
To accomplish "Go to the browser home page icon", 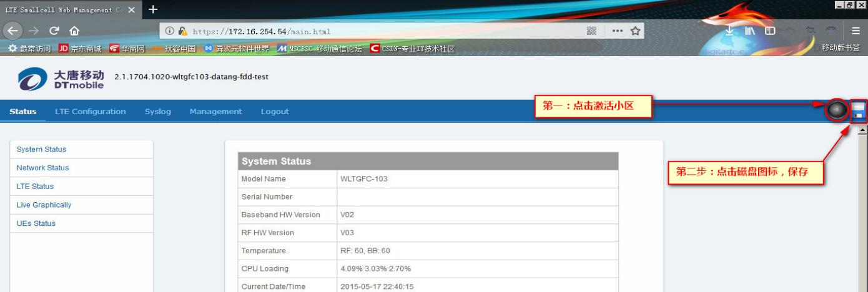I will pyautogui.click(x=74, y=31).
